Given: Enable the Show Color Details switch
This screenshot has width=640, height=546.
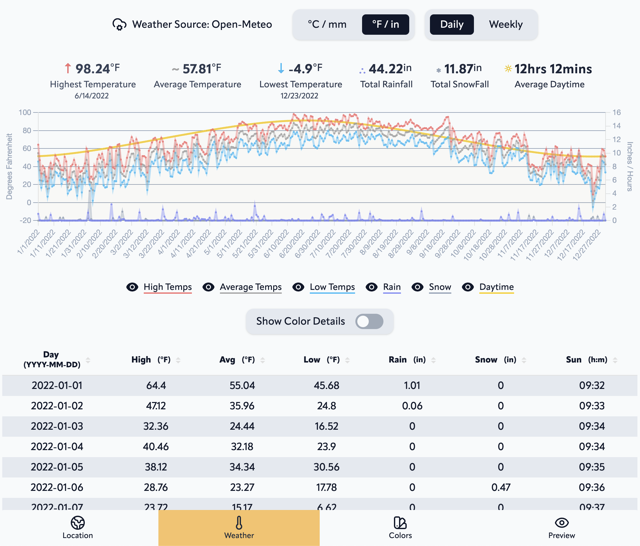Looking at the screenshot, I should pos(369,321).
